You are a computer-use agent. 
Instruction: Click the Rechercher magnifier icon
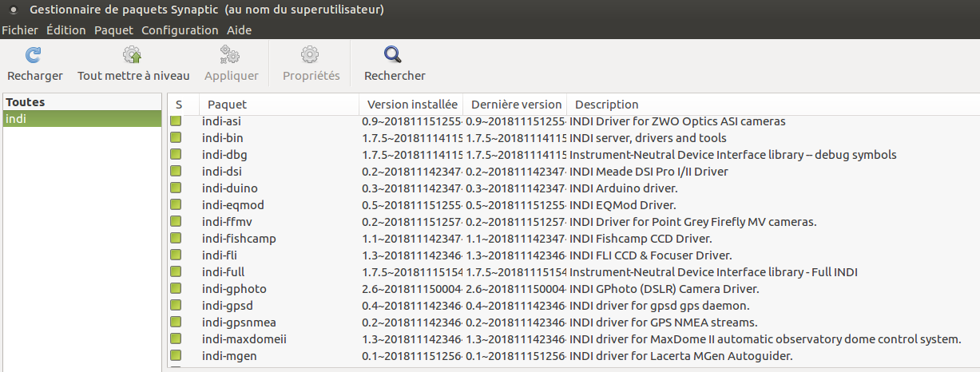click(x=394, y=55)
